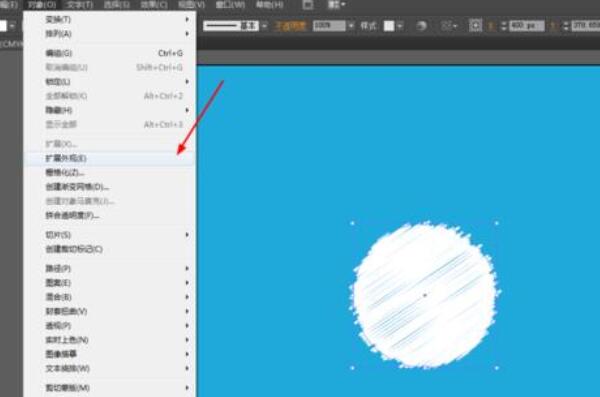Open the 视图(V) menu
600x397 pixels.
(191, 5)
